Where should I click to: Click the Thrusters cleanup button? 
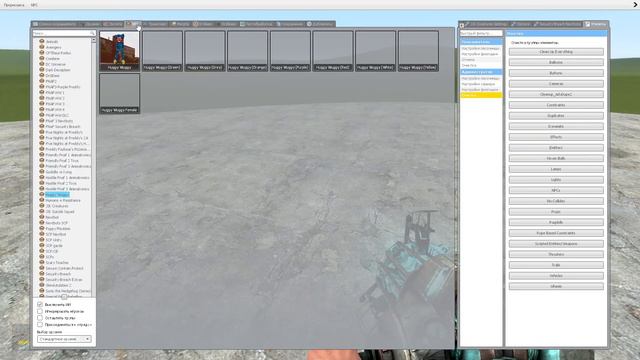556,254
